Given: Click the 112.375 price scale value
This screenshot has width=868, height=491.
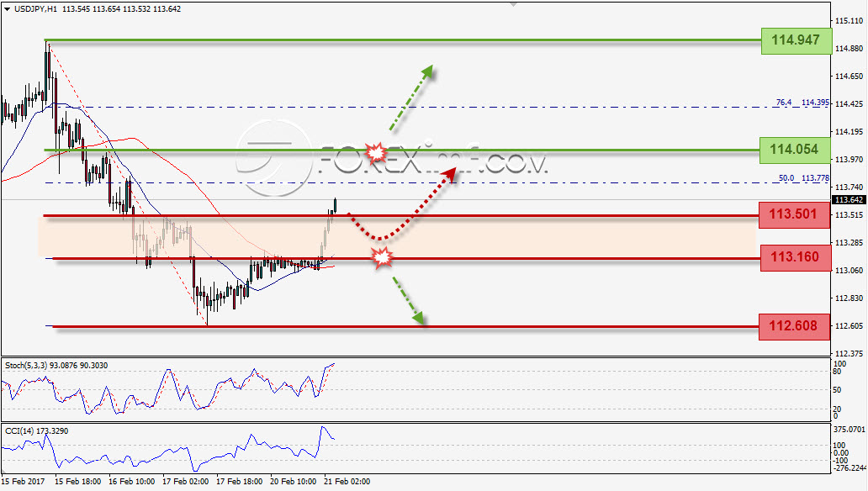Looking at the screenshot, I should pos(849,354).
